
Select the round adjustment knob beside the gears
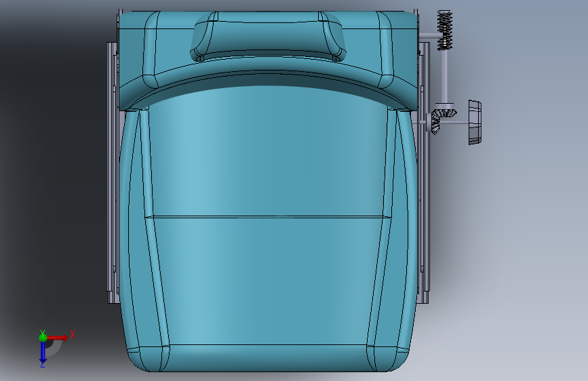click(475, 122)
